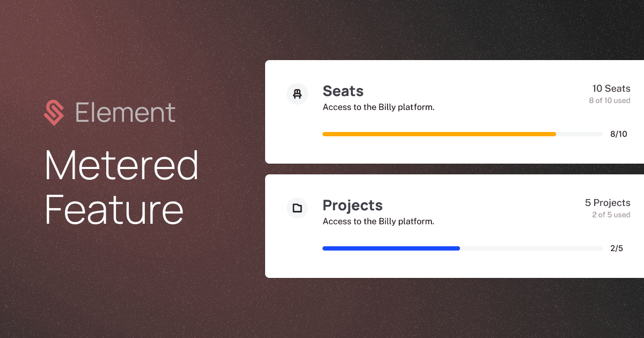Click the Seats card description text
This screenshot has width=644, height=338.
(378, 107)
